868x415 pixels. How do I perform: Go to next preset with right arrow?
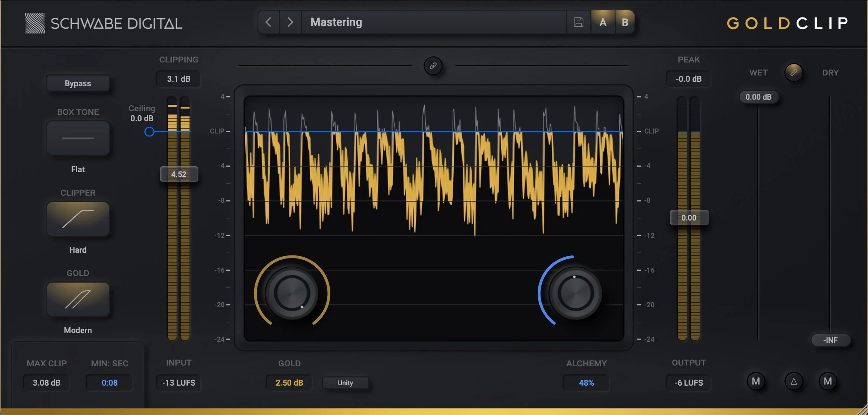pos(290,22)
